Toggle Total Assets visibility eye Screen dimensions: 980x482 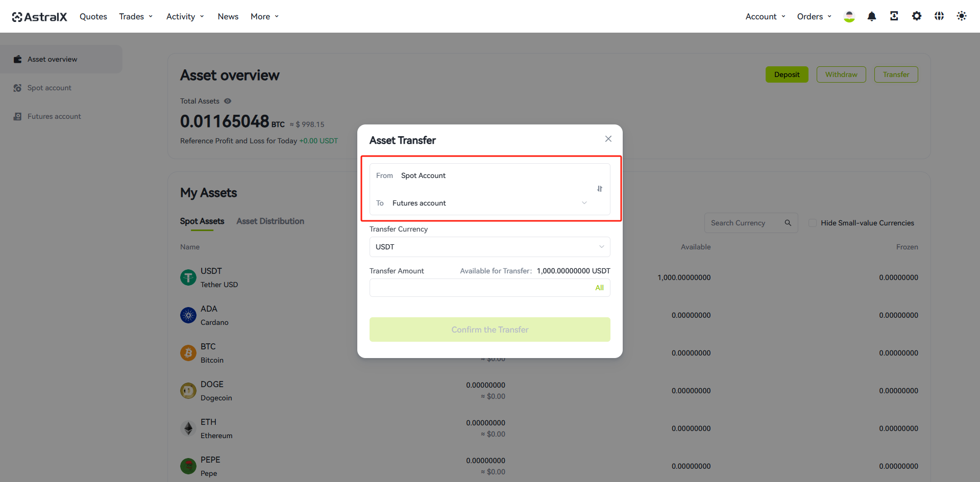point(228,101)
